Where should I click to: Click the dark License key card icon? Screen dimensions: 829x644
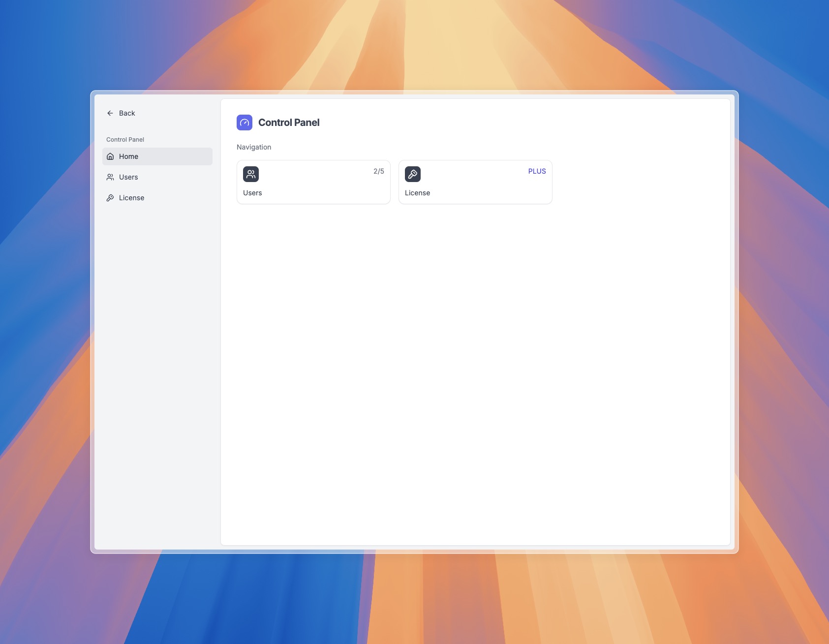(413, 174)
